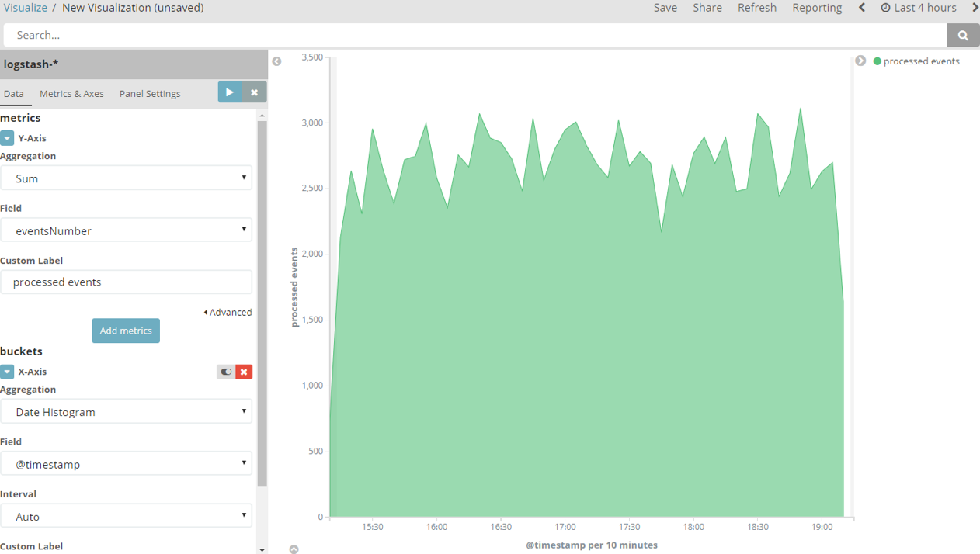Screen dimensions: 980x554
Task: Open the eventsNumber field dropdown
Action: 126,230
